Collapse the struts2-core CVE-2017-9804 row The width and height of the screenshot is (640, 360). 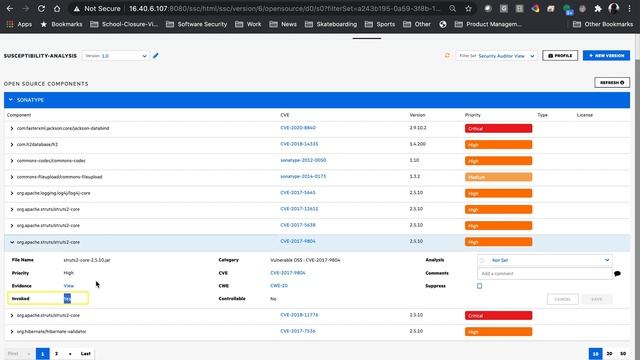(x=12, y=242)
